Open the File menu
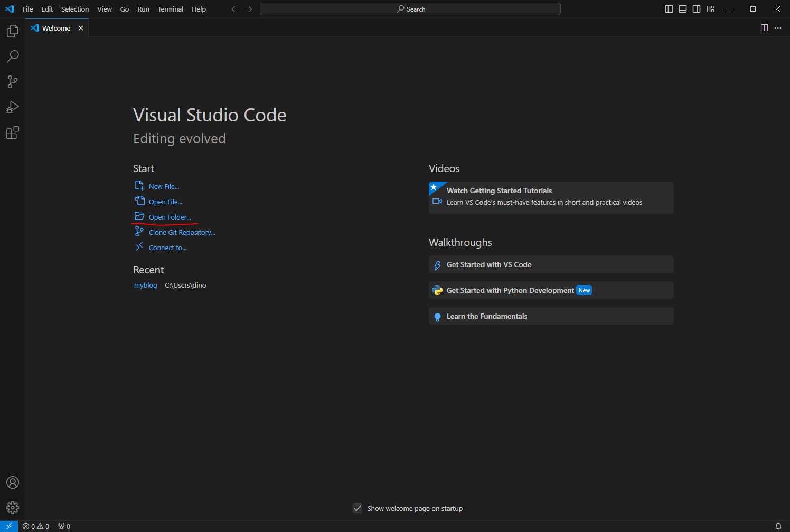790x532 pixels. click(28, 9)
